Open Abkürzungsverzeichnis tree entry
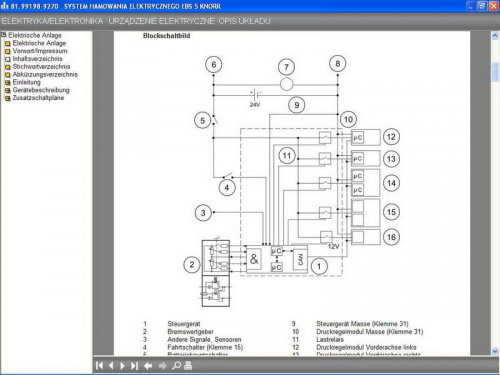The image size is (500, 375). (x=45, y=74)
